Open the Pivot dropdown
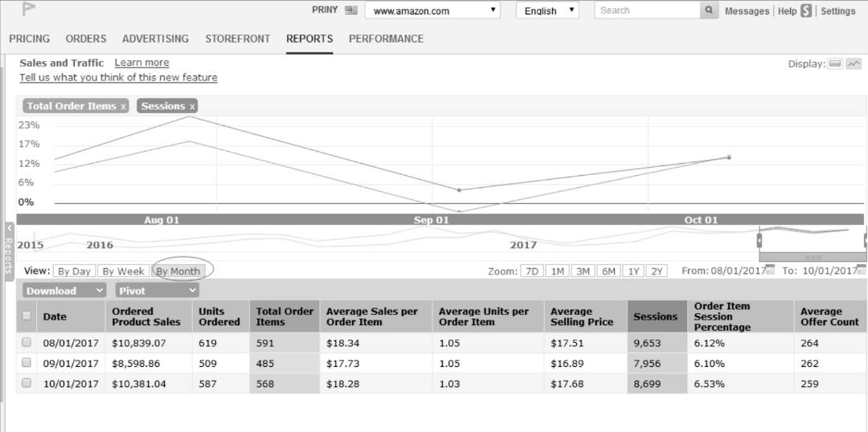 click(158, 291)
